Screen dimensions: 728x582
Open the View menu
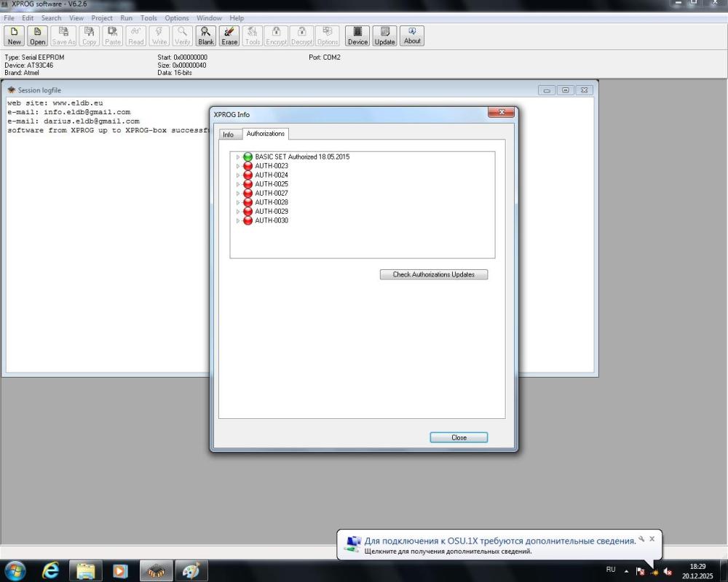click(76, 18)
